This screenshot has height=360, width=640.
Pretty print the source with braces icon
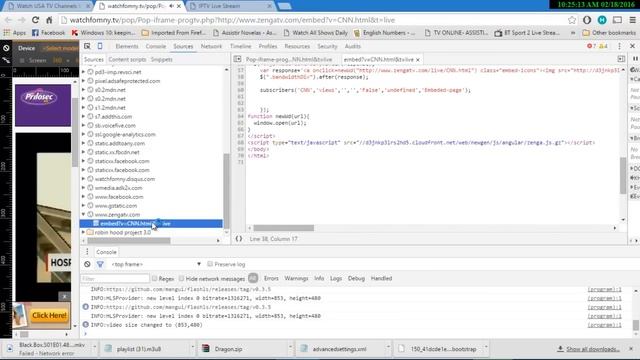(x=239, y=239)
